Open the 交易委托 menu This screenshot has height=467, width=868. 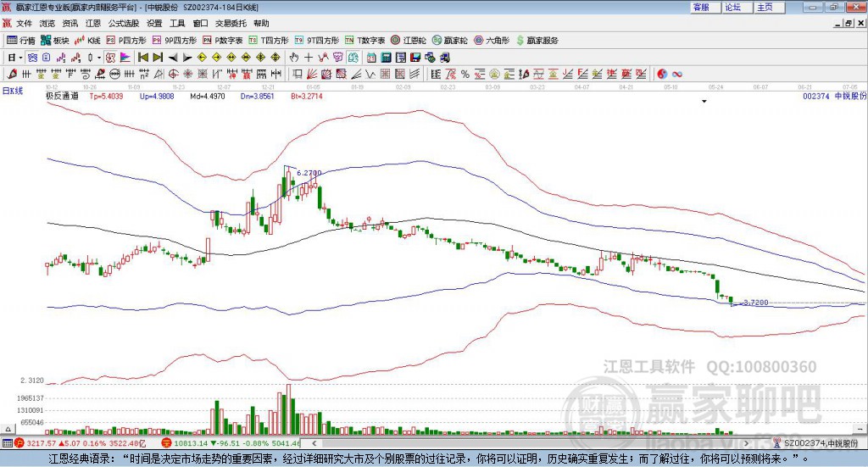pyautogui.click(x=231, y=23)
